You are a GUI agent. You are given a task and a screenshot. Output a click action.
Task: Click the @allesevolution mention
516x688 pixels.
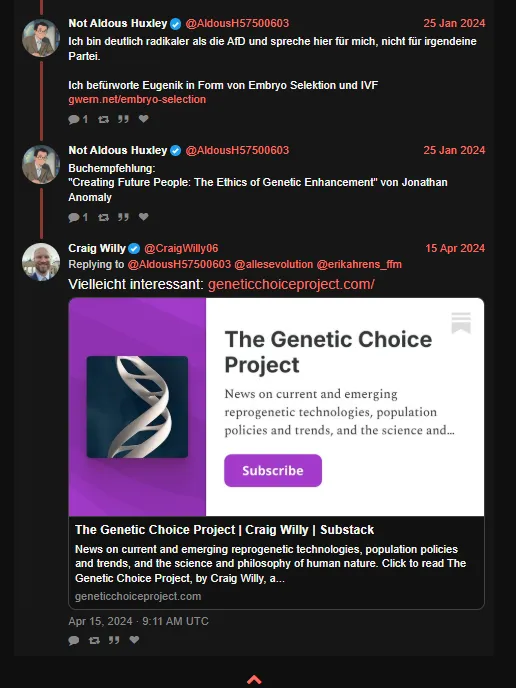[x=274, y=264]
